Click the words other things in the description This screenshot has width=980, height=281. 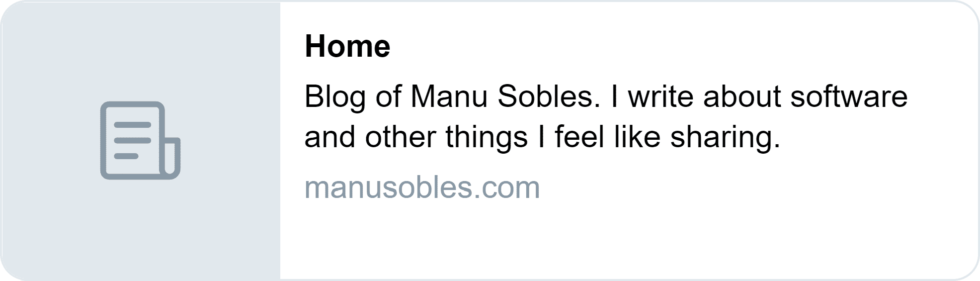(x=446, y=137)
